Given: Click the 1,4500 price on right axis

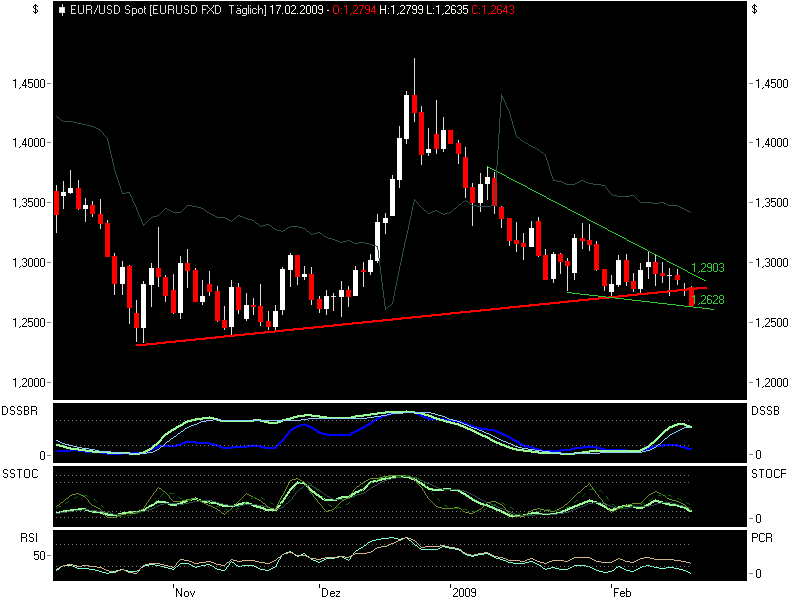Looking at the screenshot, I should [x=772, y=84].
